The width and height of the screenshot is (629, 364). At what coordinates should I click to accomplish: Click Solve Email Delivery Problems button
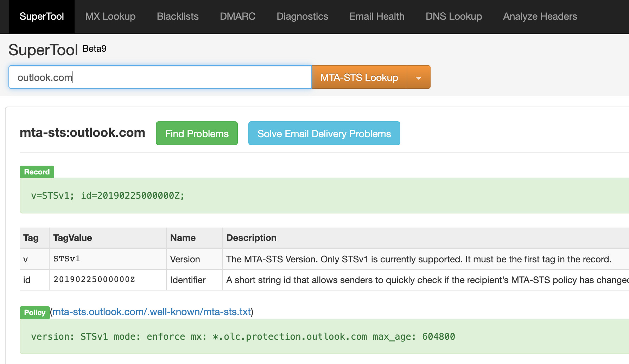[324, 133]
